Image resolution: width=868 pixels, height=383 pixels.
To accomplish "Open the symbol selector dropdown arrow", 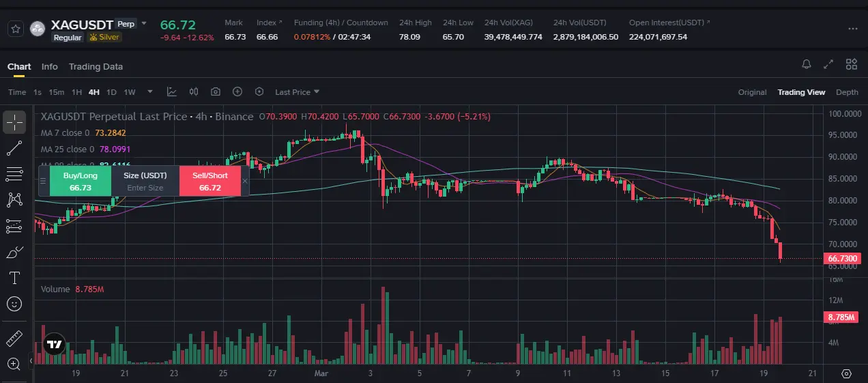I will 143,24.
